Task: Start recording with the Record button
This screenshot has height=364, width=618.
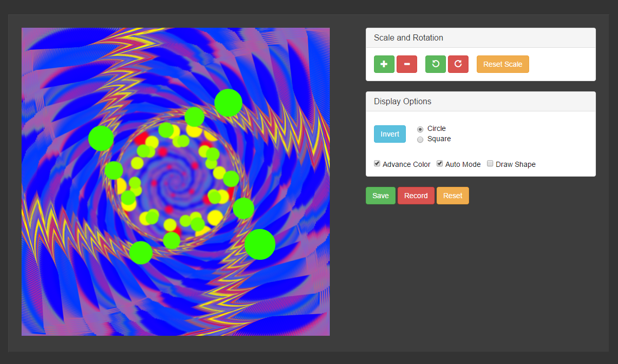Action: pos(416,196)
